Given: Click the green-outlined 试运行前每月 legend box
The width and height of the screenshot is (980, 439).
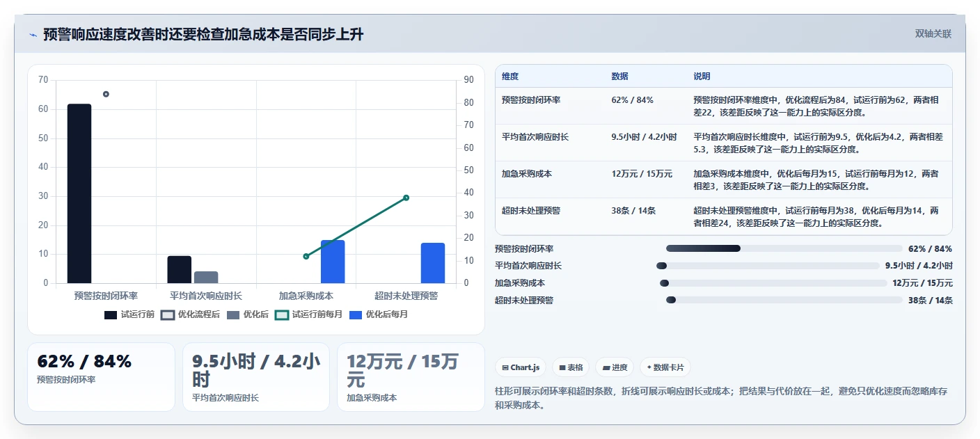Looking at the screenshot, I should click(x=281, y=314).
